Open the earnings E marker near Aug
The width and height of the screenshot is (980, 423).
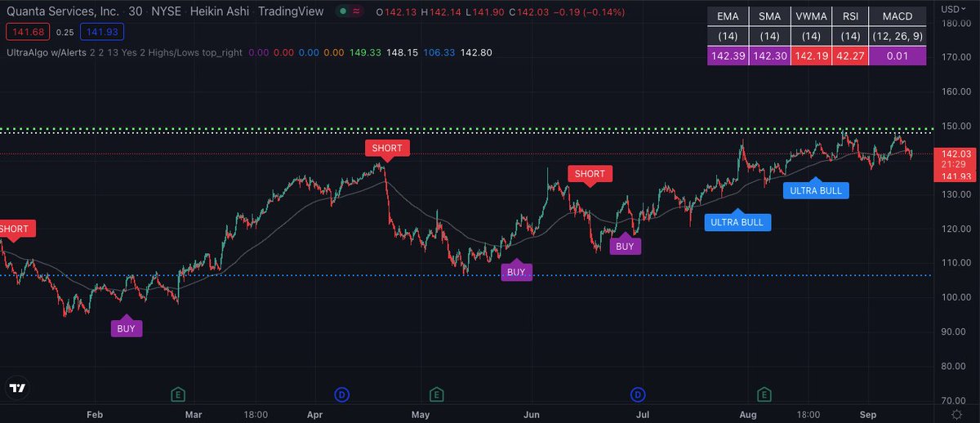point(764,395)
